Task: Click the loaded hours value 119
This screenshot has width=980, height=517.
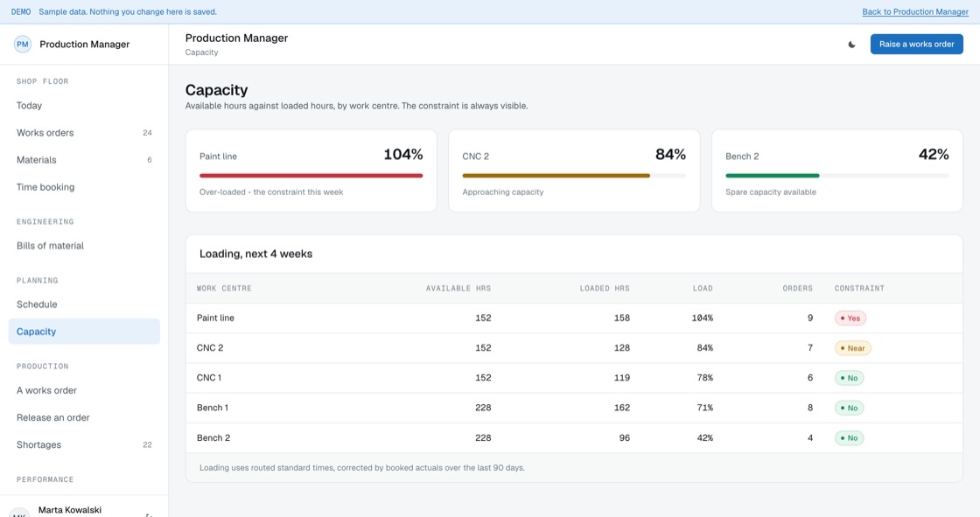Action: click(x=622, y=378)
